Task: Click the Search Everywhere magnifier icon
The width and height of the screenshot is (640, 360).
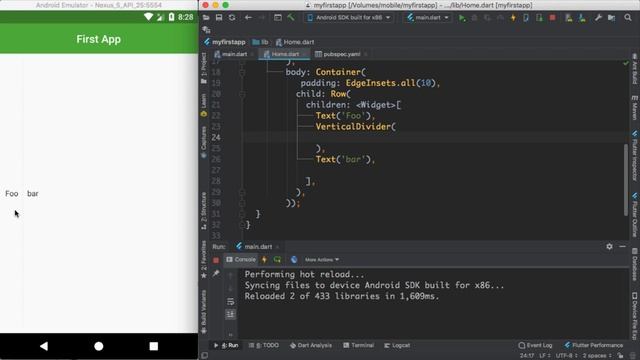Action: pos(628,18)
